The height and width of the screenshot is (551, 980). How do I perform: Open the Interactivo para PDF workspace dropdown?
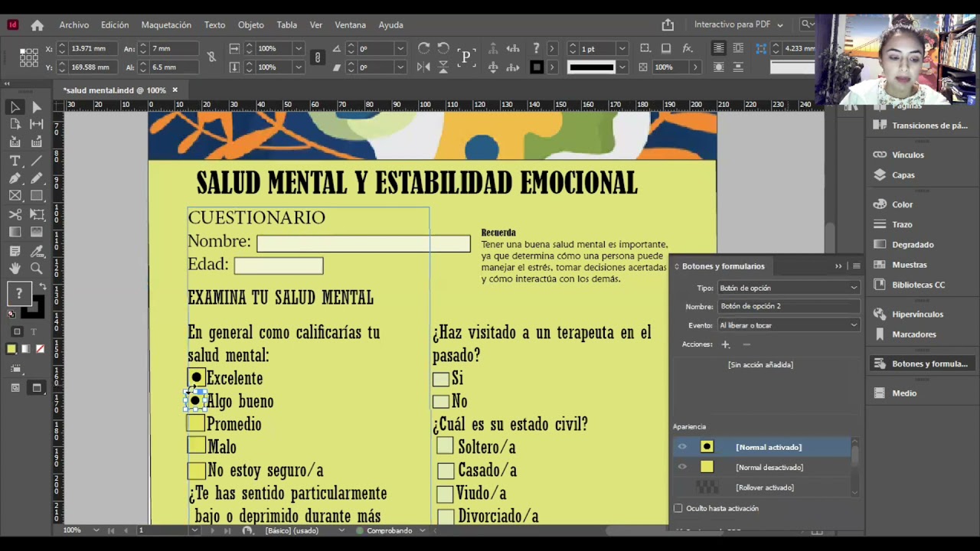click(738, 24)
